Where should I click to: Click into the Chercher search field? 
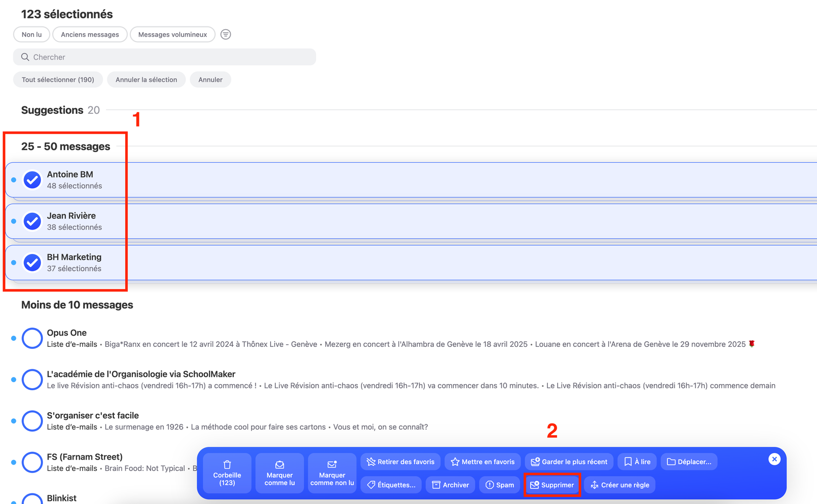[164, 57]
